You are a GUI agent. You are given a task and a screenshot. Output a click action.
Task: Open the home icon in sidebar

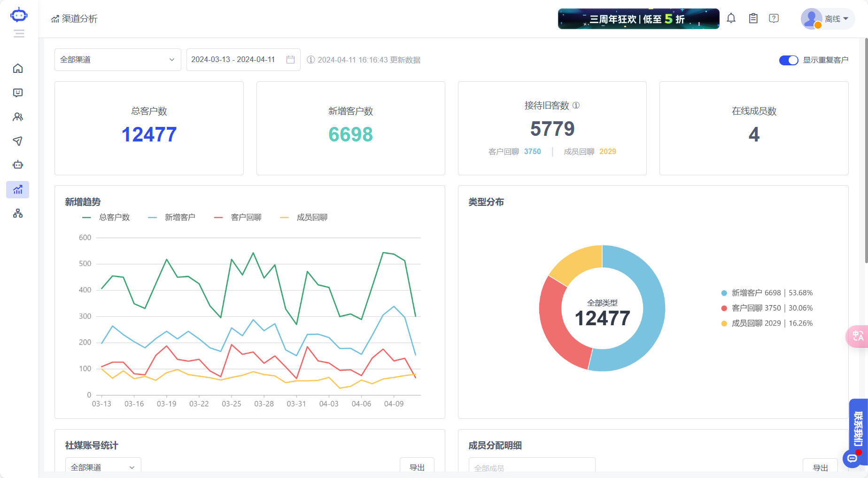[x=18, y=69]
